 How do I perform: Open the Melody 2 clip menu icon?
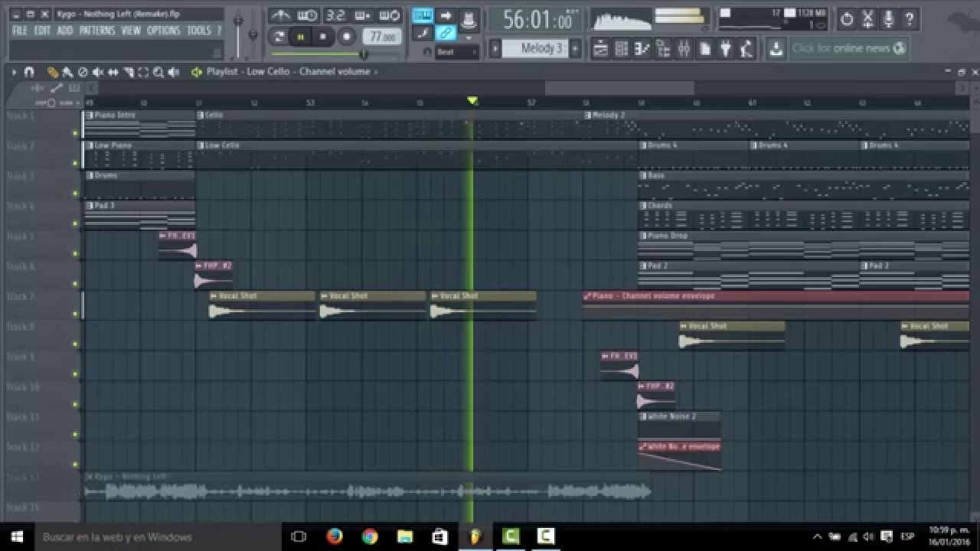[588, 115]
